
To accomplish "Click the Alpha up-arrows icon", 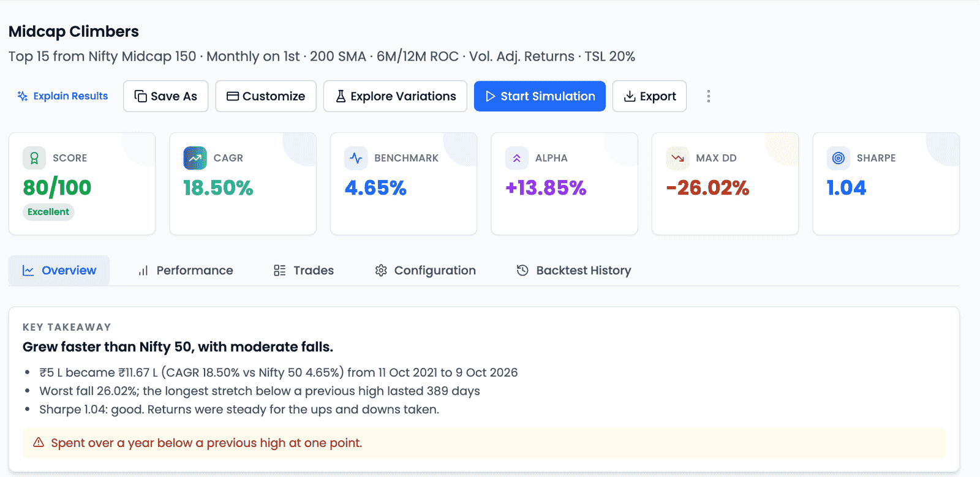I will [516, 158].
